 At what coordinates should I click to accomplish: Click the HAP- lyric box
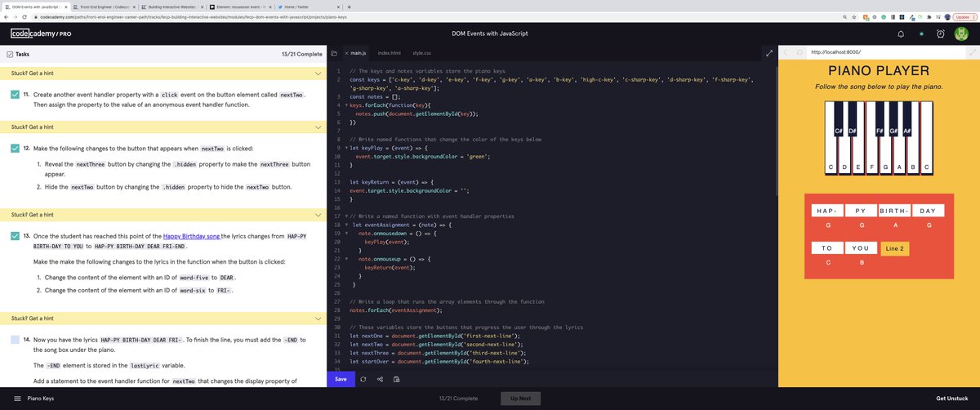pyautogui.click(x=826, y=211)
